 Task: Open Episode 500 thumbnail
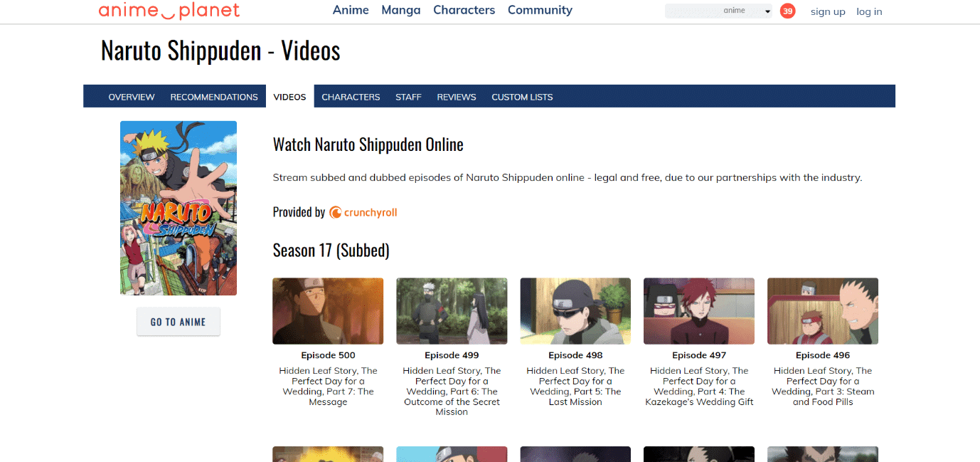point(328,310)
